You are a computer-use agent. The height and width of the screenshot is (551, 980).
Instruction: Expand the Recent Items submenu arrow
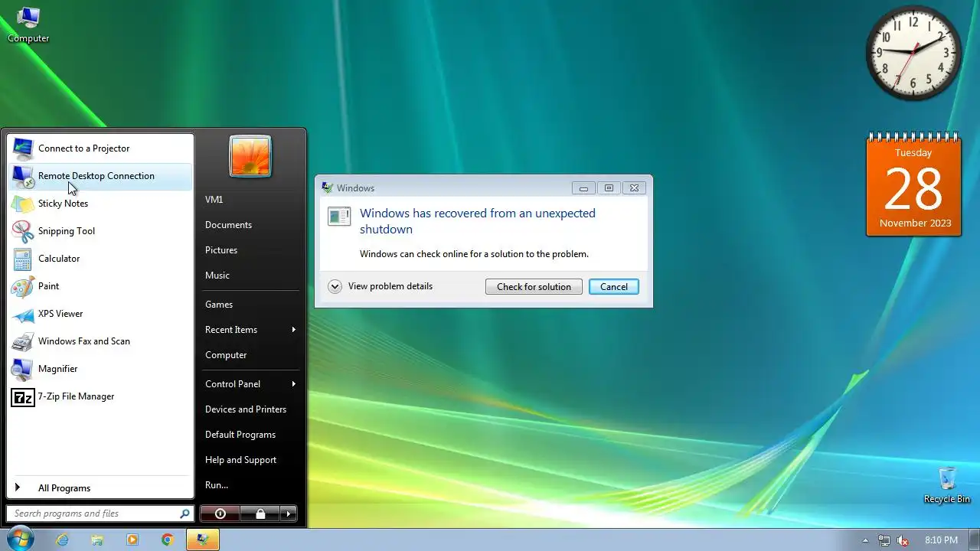point(293,330)
